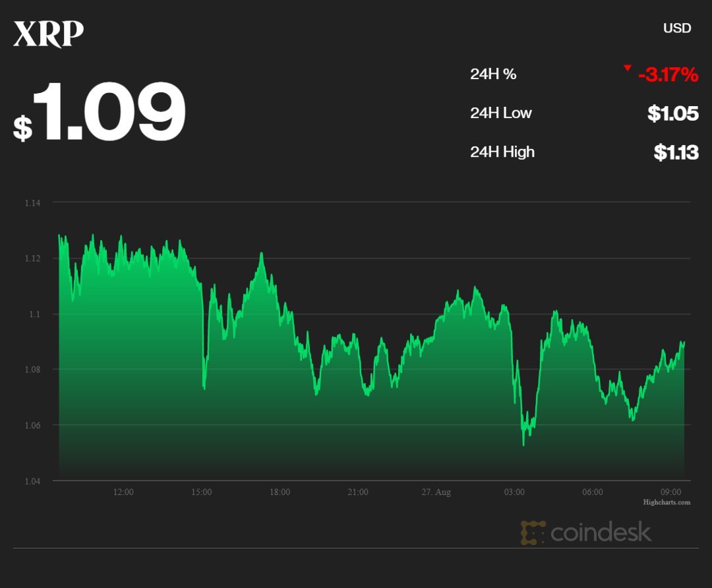The width and height of the screenshot is (712, 588).
Task: Click the 24H % label
Action: tap(493, 74)
